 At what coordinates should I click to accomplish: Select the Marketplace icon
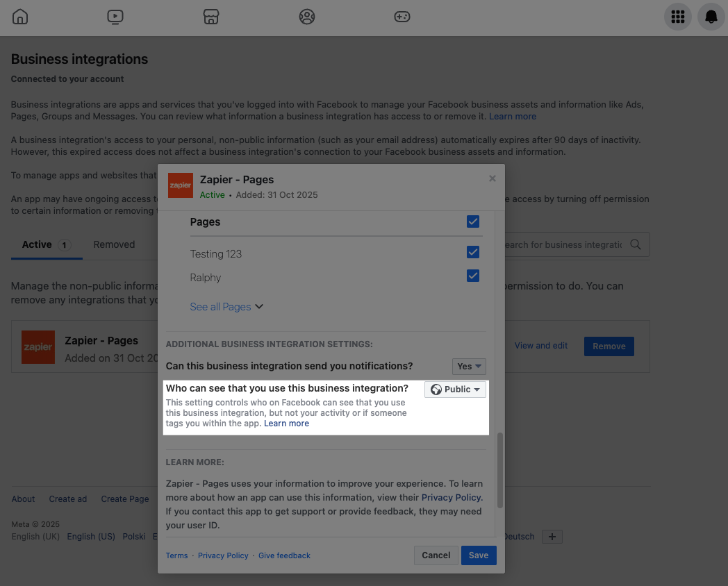pos(211,17)
